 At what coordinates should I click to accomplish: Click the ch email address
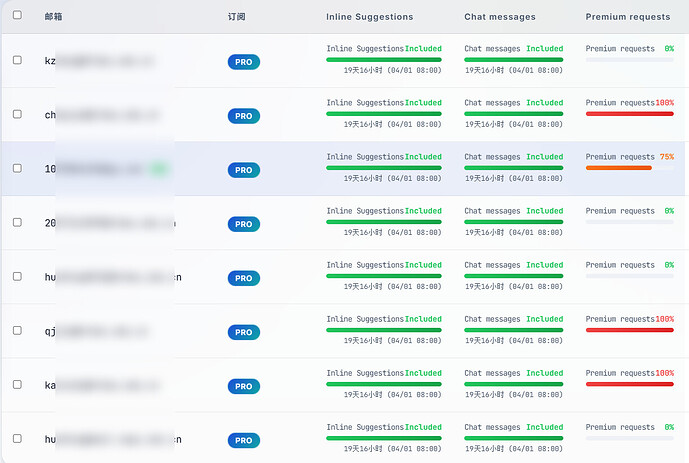click(102, 115)
